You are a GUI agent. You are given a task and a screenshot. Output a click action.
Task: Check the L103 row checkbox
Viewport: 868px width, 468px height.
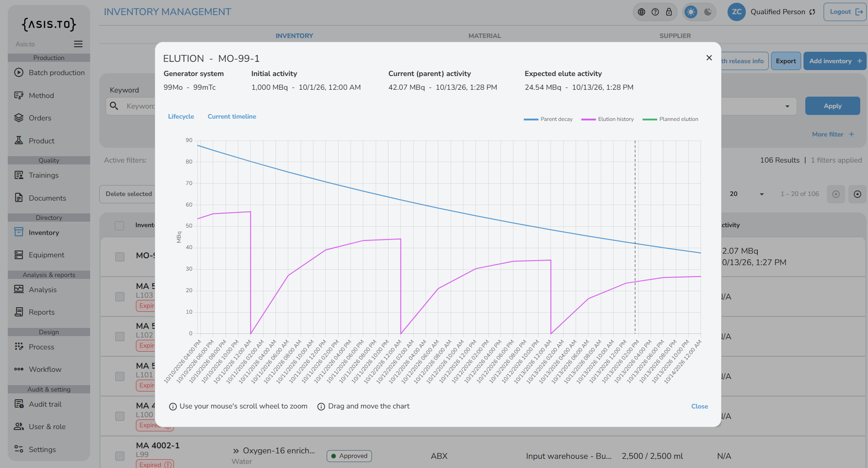click(x=120, y=297)
